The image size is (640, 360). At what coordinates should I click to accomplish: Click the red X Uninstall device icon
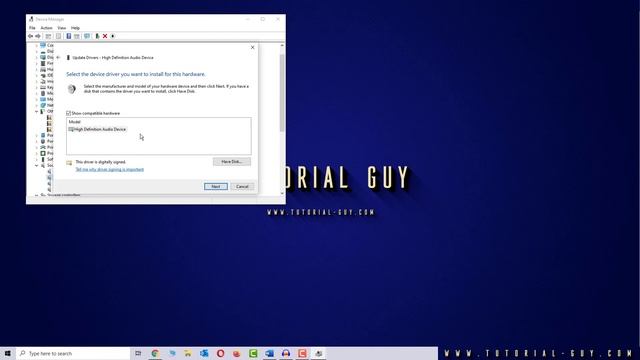(105, 36)
